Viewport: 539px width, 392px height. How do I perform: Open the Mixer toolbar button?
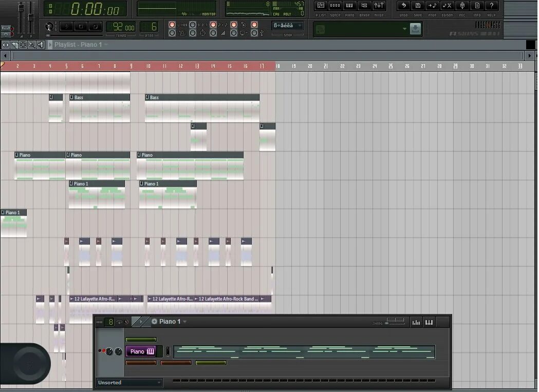tap(379, 6)
